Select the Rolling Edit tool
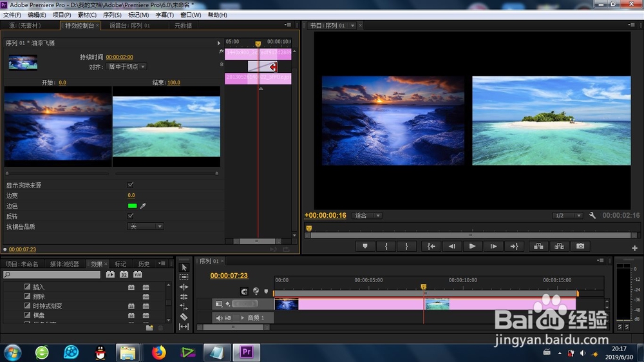 pos(184,297)
